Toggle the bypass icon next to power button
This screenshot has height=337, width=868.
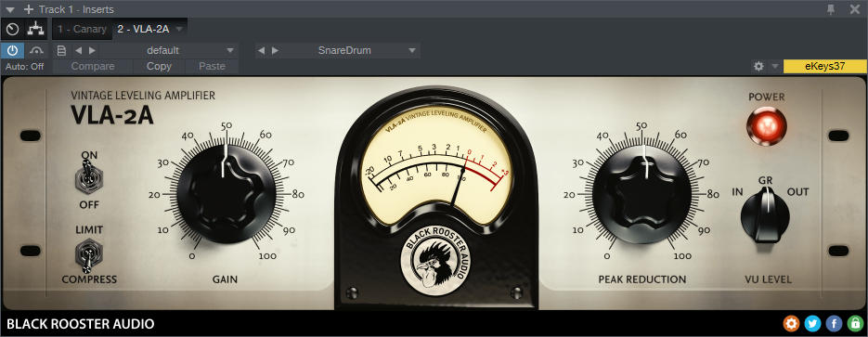[x=36, y=50]
